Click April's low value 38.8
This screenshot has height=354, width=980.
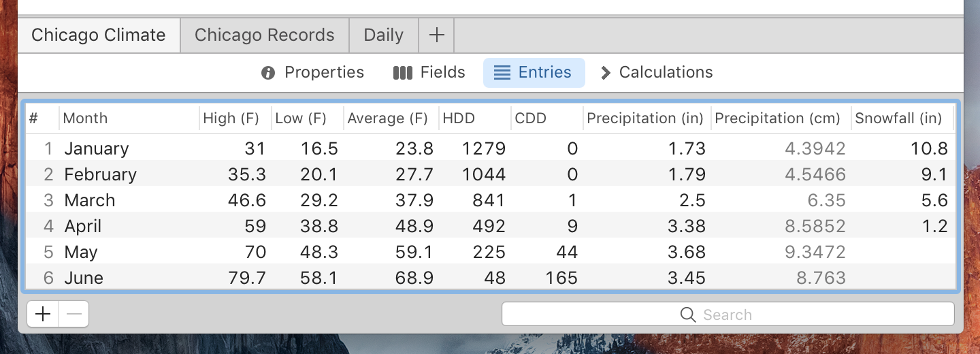pos(319,226)
